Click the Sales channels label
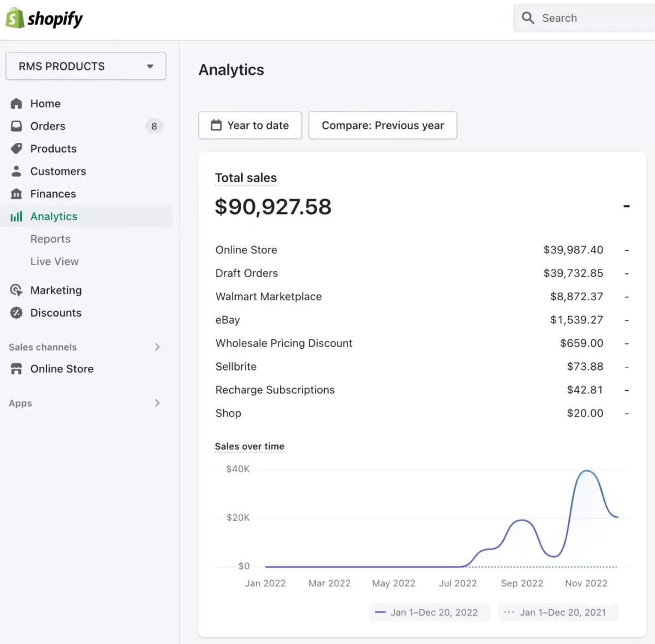 tap(43, 347)
